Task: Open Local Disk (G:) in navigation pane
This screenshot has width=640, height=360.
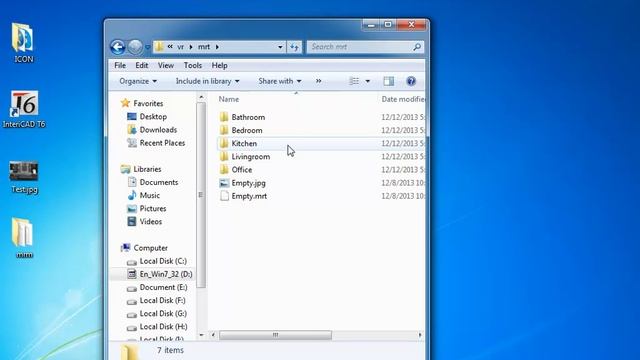Action: click(x=163, y=313)
